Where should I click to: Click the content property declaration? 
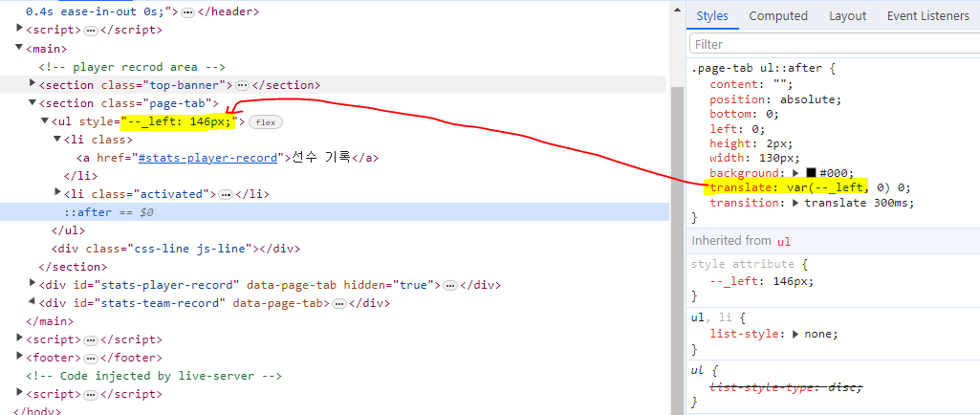tap(751, 84)
